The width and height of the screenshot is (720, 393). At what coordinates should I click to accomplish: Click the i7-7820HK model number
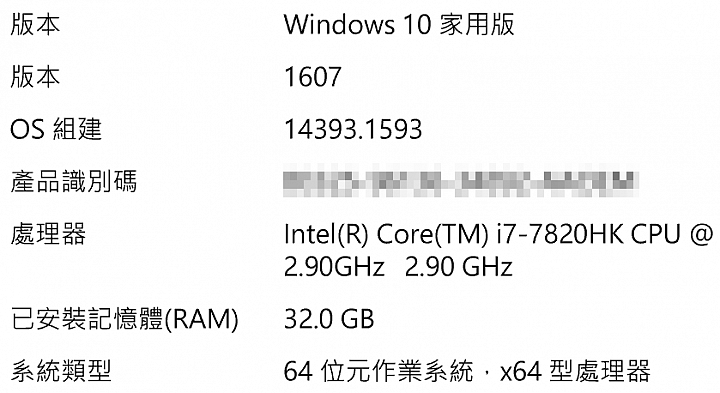pyautogui.click(x=560, y=234)
